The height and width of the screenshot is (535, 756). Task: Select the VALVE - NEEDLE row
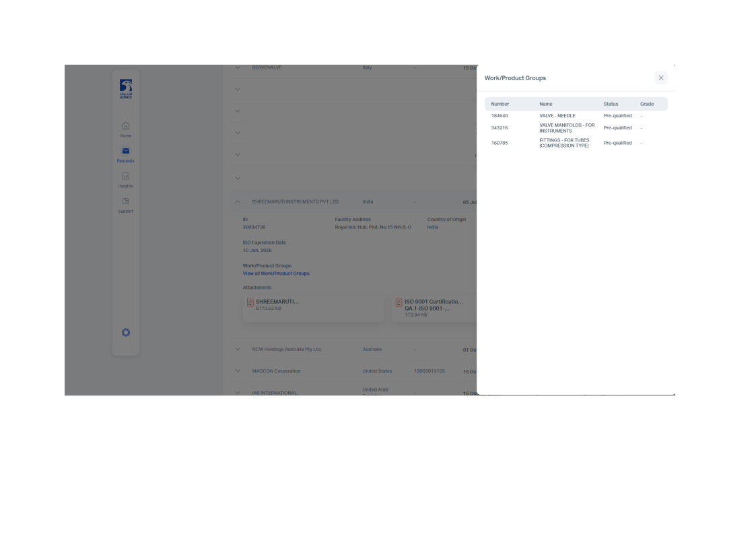(x=557, y=116)
